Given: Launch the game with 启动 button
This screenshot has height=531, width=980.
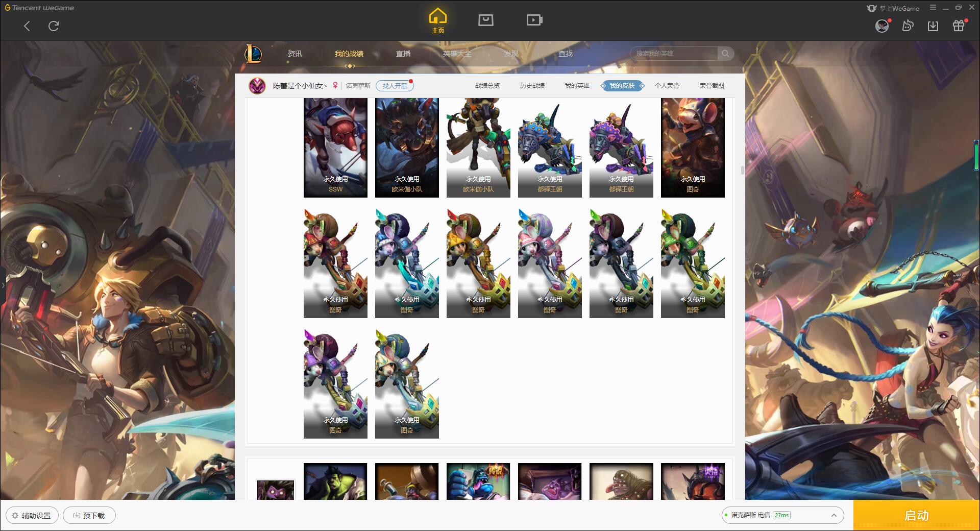Looking at the screenshot, I should [x=916, y=515].
